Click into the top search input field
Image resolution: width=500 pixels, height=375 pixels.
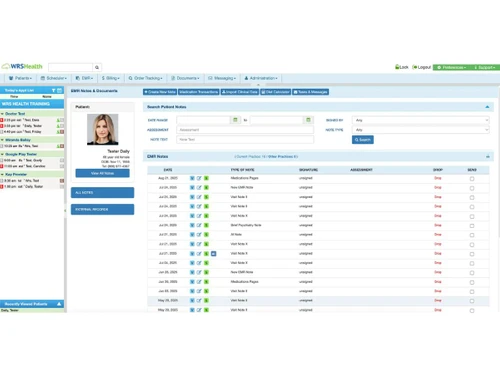(71, 67)
